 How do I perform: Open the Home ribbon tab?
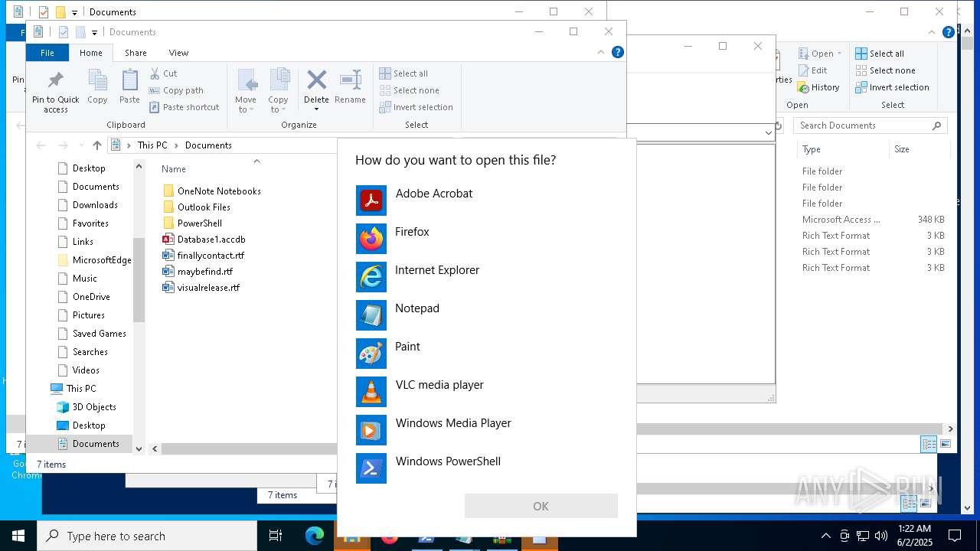coord(90,53)
